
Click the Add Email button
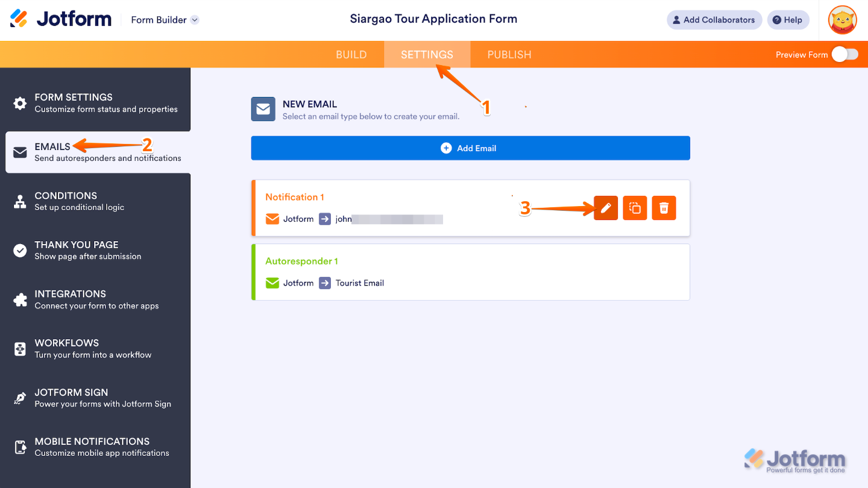click(x=470, y=148)
